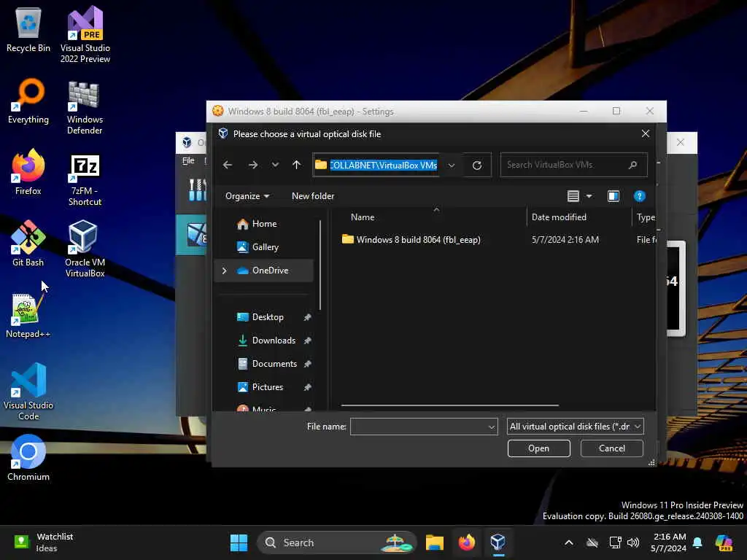The height and width of the screenshot is (560, 747).
Task: Go back in the file dialog
Action: coord(228,165)
